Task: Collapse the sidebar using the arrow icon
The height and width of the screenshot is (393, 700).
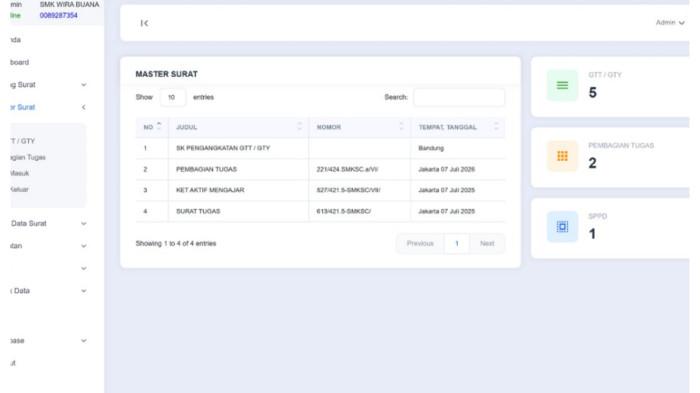Action: coord(144,23)
